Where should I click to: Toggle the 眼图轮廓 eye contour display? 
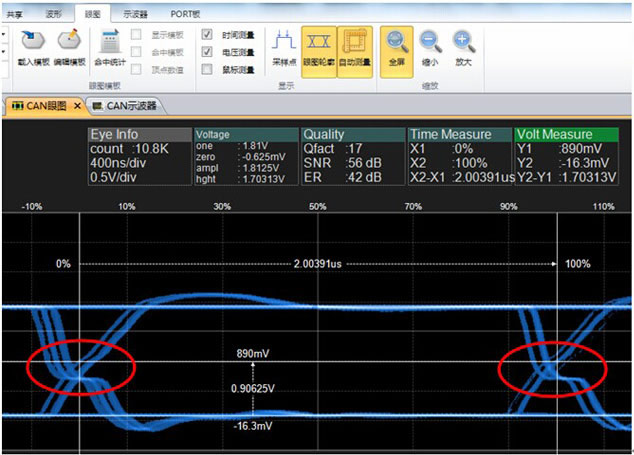point(318,45)
